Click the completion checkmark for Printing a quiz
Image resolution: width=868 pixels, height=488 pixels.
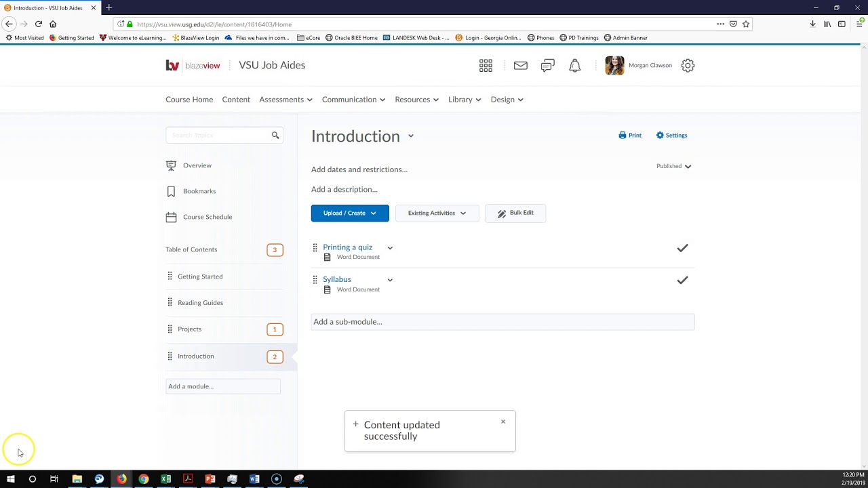tap(682, 248)
